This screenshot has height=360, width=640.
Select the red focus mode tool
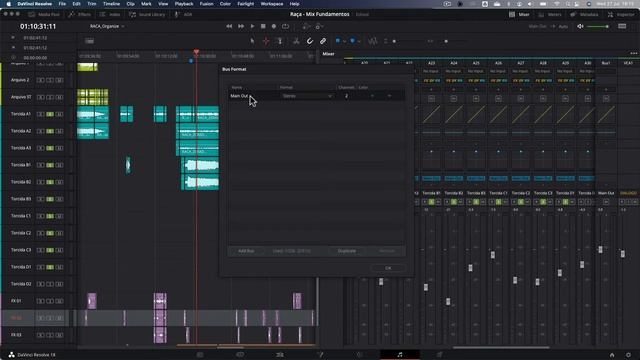click(x=266, y=41)
